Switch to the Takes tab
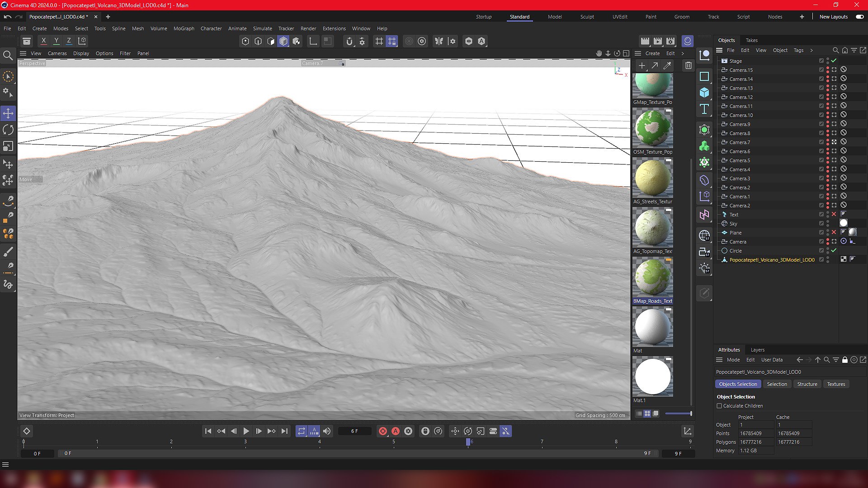The width and height of the screenshot is (868, 488). pyautogui.click(x=751, y=40)
